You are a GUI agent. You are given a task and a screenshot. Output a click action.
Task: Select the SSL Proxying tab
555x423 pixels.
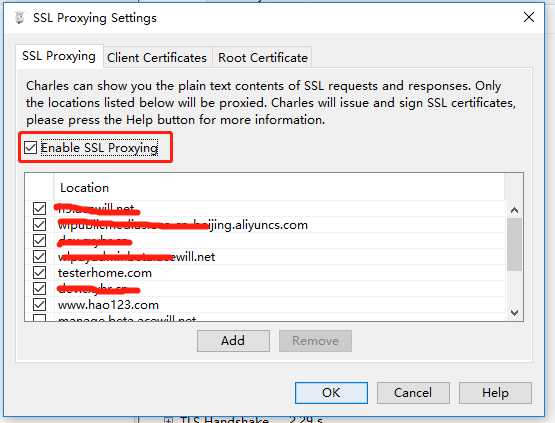(59, 56)
